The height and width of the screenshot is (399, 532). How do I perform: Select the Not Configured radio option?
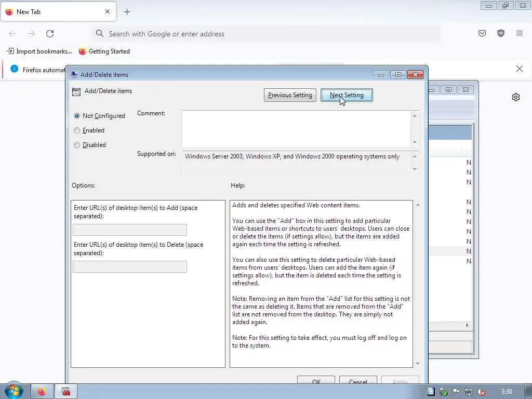coord(77,116)
